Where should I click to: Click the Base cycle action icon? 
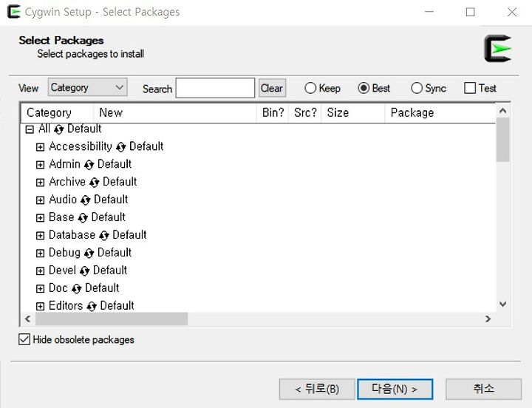tap(83, 217)
